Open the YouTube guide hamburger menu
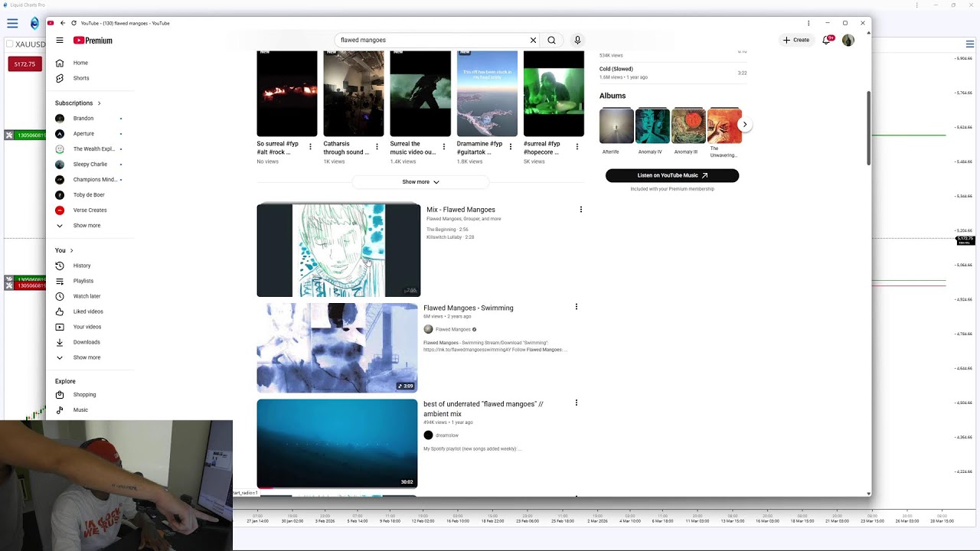The image size is (980, 551). point(60,41)
